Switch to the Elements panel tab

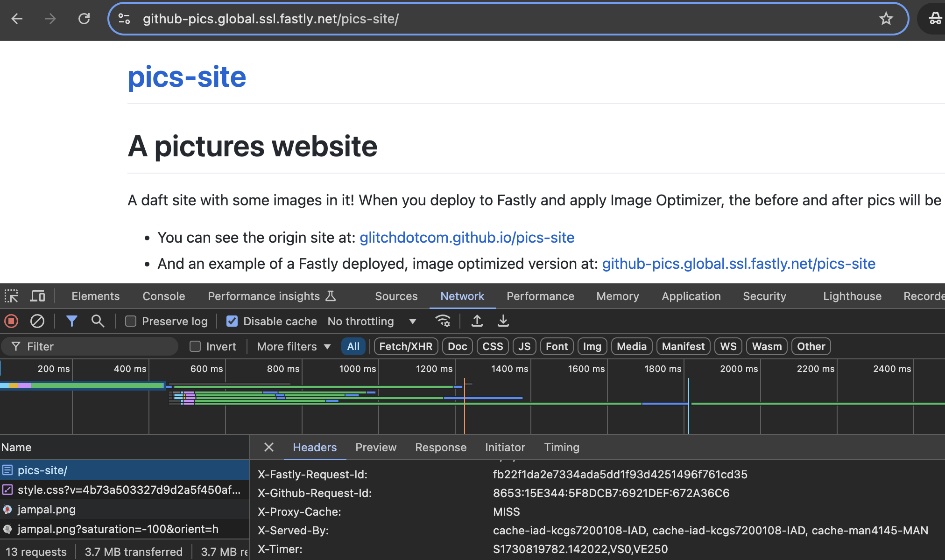pyautogui.click(x=95, y=296)
